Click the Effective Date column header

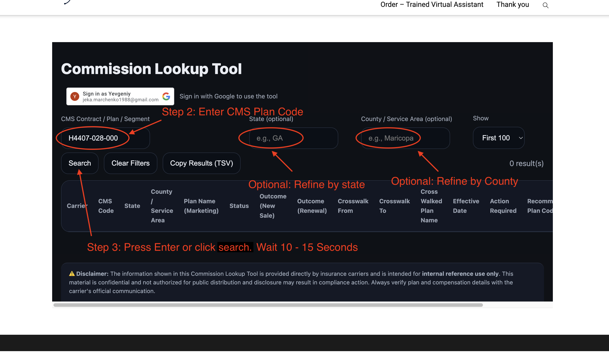pyautogui.click(x=466, y=206)
